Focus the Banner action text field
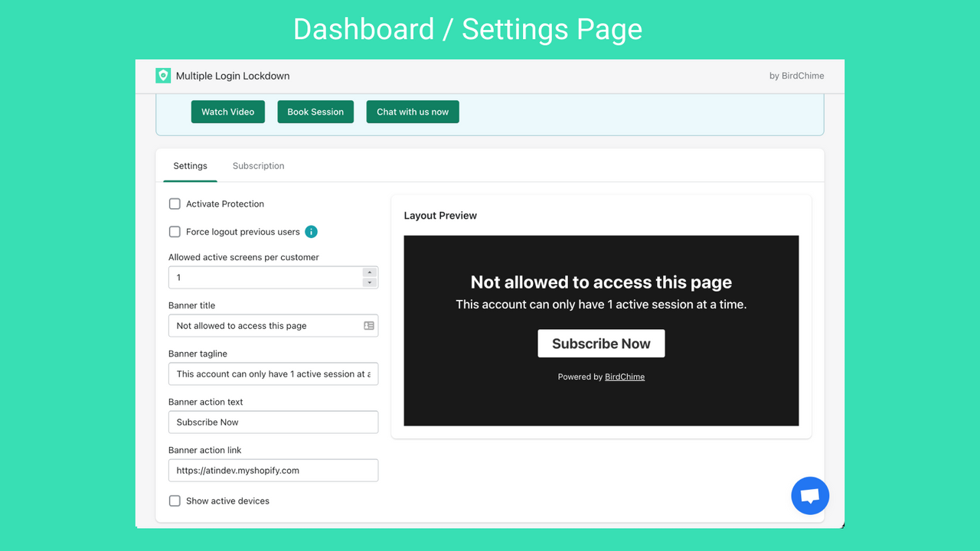This screenshot has width=980, height=551. tap(273, 422)
